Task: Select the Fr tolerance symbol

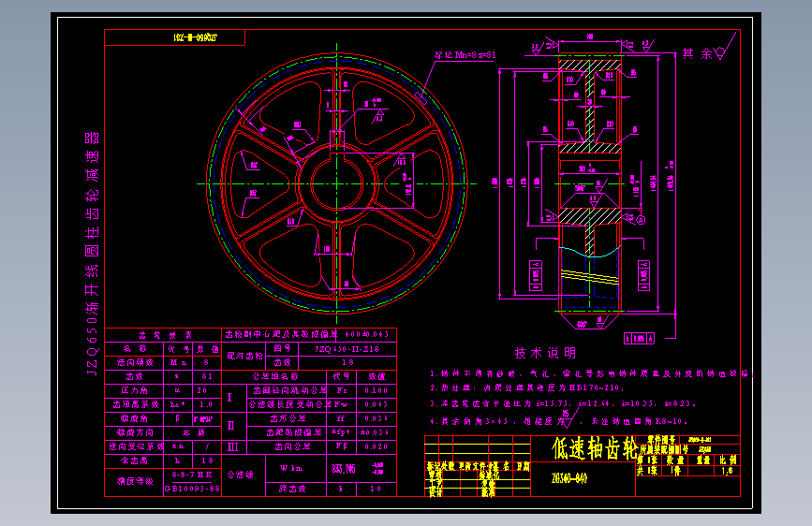Action: (x=341, y=390)
